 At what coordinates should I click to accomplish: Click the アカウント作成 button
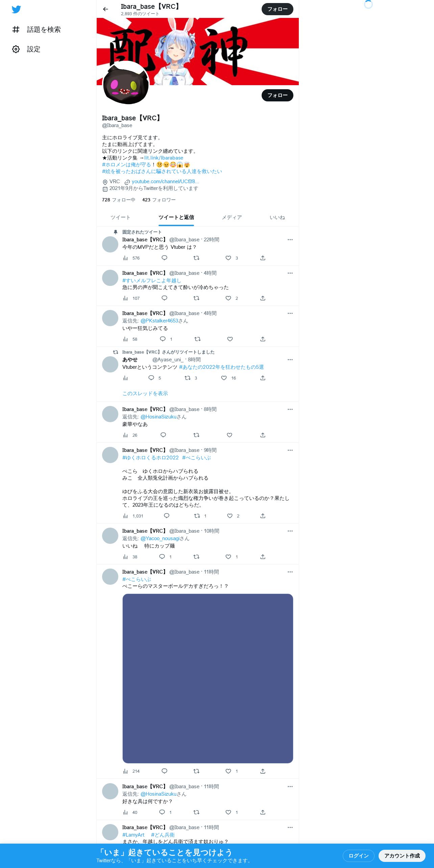(402, 855)
